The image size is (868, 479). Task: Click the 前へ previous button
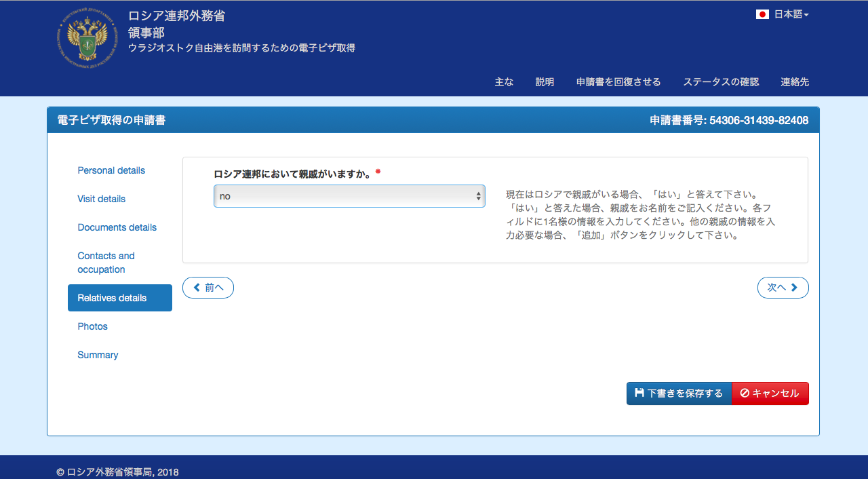point(208,288)
